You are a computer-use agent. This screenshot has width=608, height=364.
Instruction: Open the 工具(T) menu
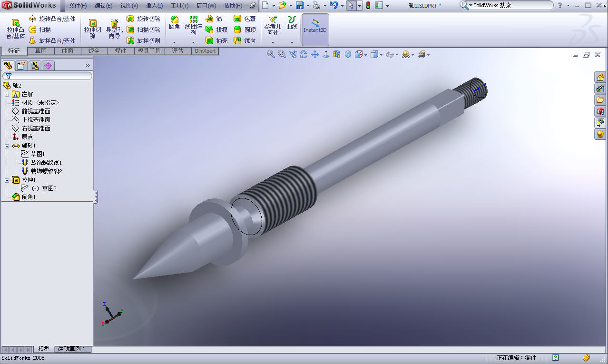pyautogui.click(x=179, y=6)
